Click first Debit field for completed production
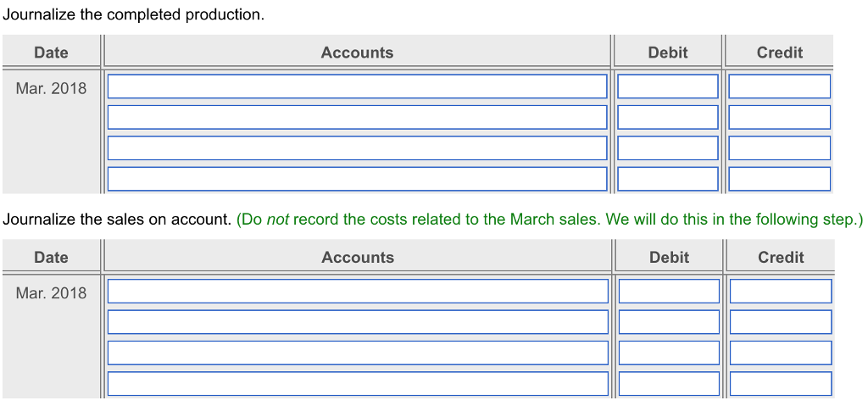Image resolution: width=868 pixels, height=417 pixels. pyautogui.click(x=668, y=86)
